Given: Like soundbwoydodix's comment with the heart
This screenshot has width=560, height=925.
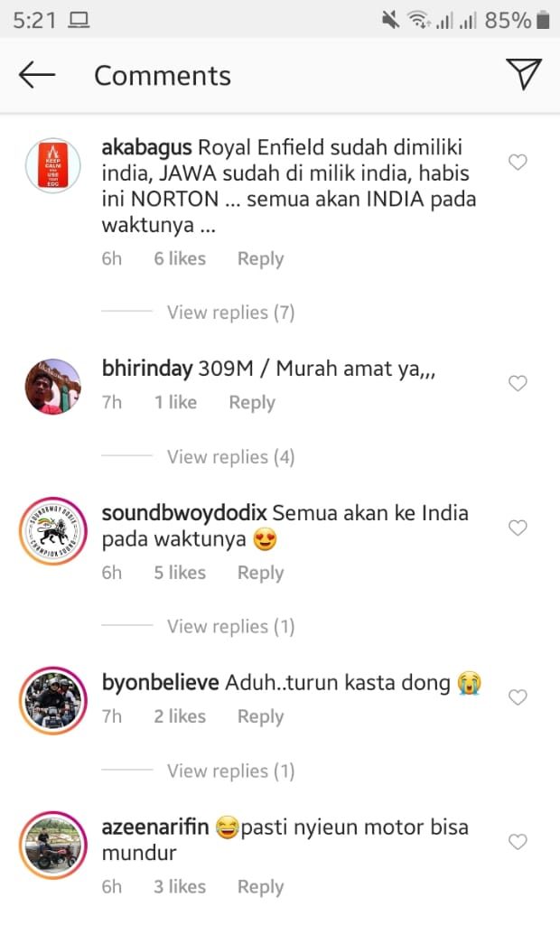Looking at the screenshot, I should point(518,528).
